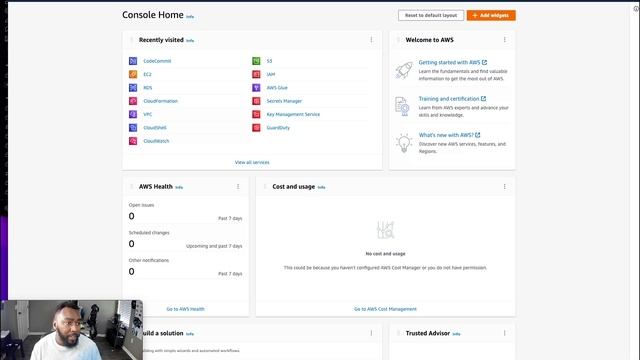Click the "No cost and usage" message
The height and width of the screenshot is (360, 640).
pos(385,254)
